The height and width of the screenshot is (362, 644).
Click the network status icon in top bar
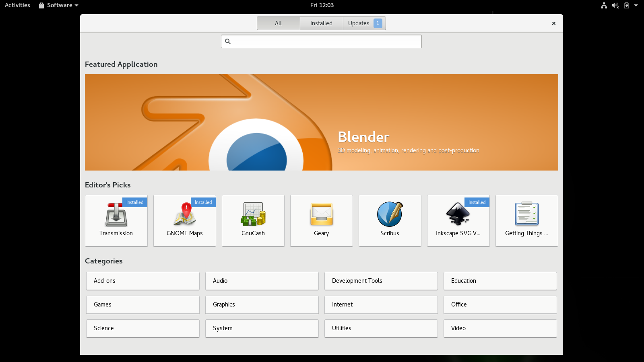[x=604, y=5]
